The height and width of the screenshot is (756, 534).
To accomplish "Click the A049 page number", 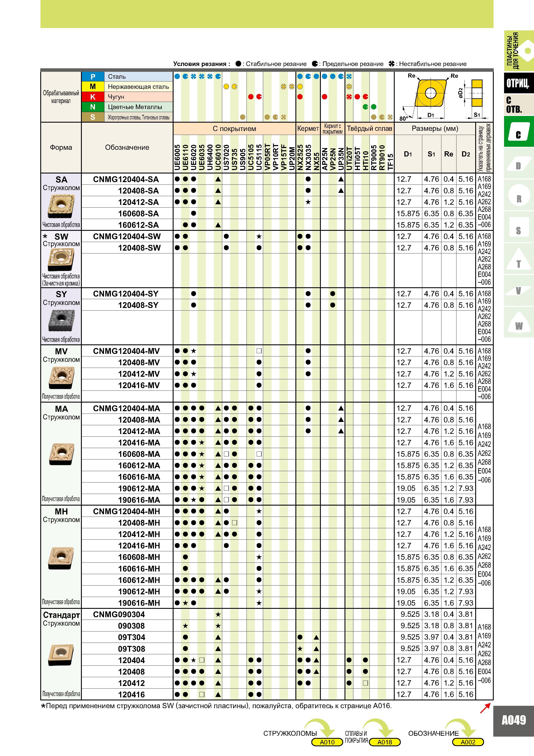I will click(514, 720).
